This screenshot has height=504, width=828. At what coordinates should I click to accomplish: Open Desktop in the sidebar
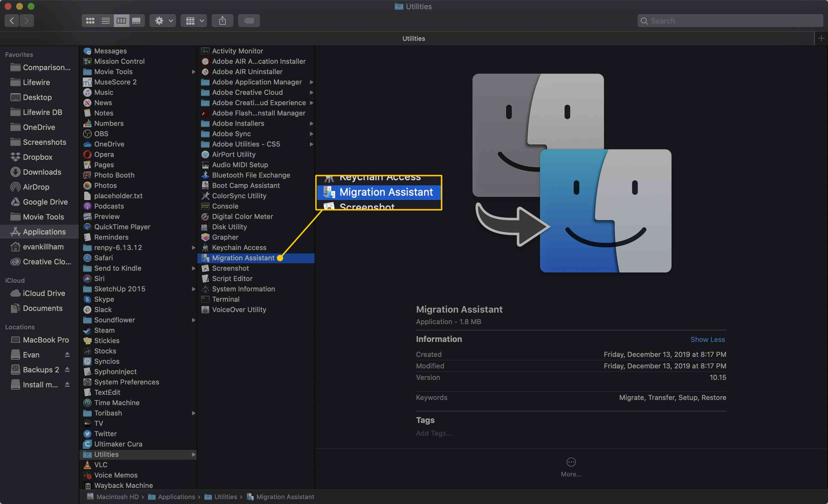click(39, 97)
